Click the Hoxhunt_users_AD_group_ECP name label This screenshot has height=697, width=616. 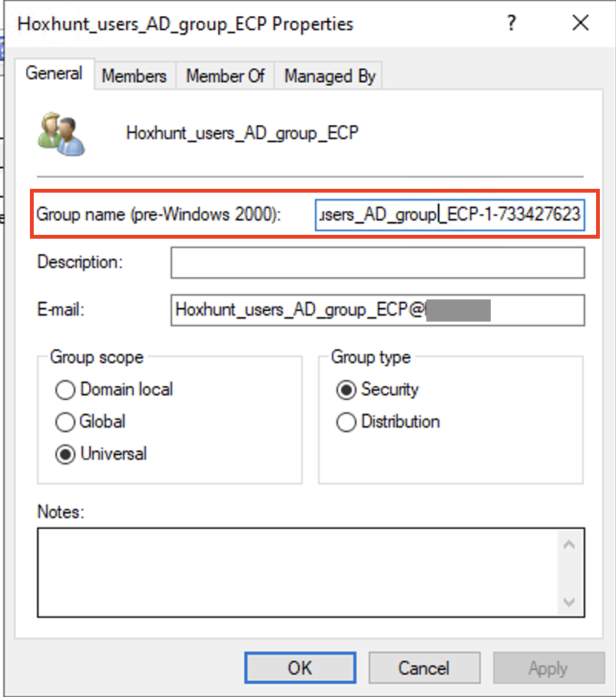point(243,133)
